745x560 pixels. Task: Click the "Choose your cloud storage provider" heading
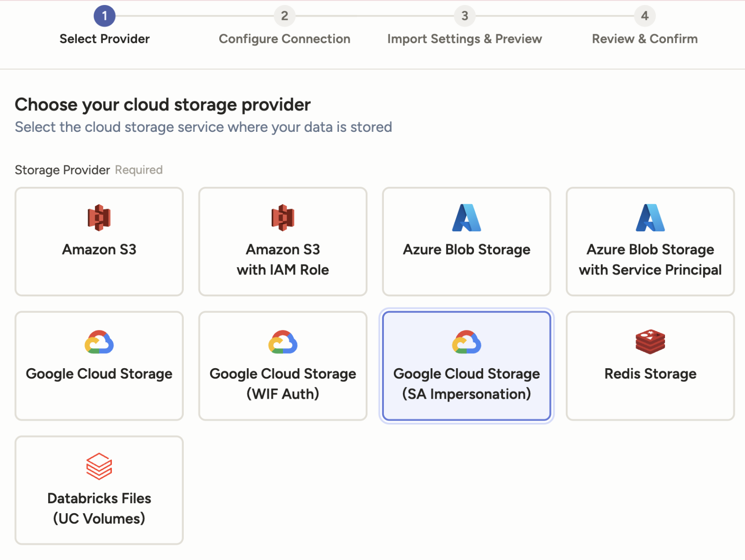163,105
